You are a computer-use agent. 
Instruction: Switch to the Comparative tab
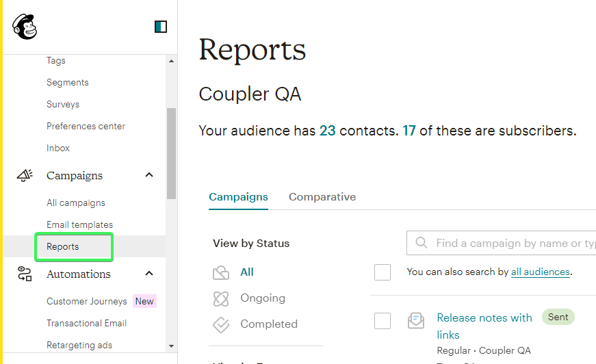point(322,197)
